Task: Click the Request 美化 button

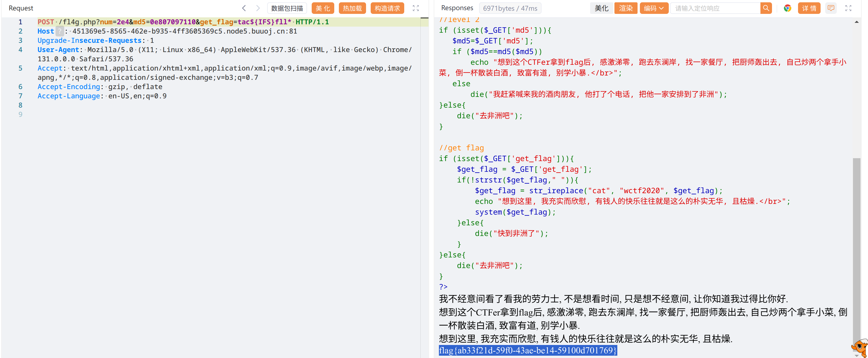Action: point(322,8)
